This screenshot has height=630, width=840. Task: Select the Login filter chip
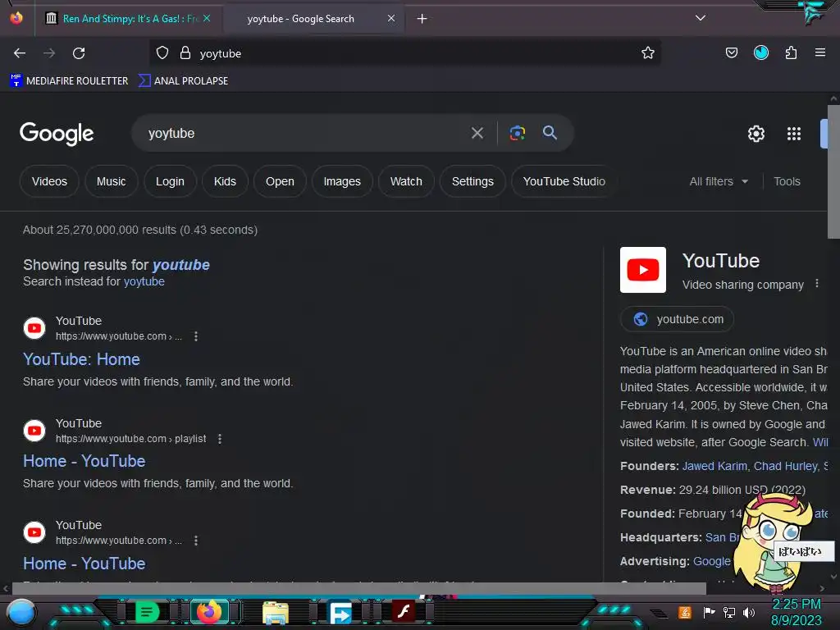click(x=170, y=181)
